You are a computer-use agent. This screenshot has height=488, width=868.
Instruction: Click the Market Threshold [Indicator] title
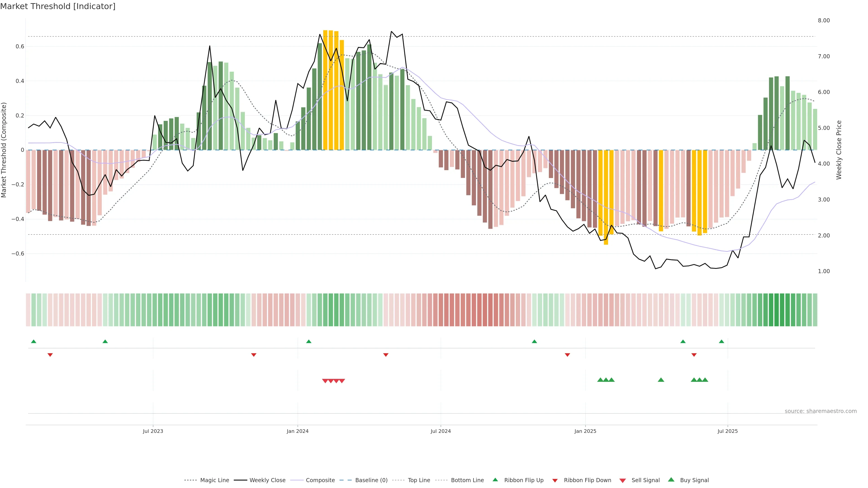tap(58, 6)
